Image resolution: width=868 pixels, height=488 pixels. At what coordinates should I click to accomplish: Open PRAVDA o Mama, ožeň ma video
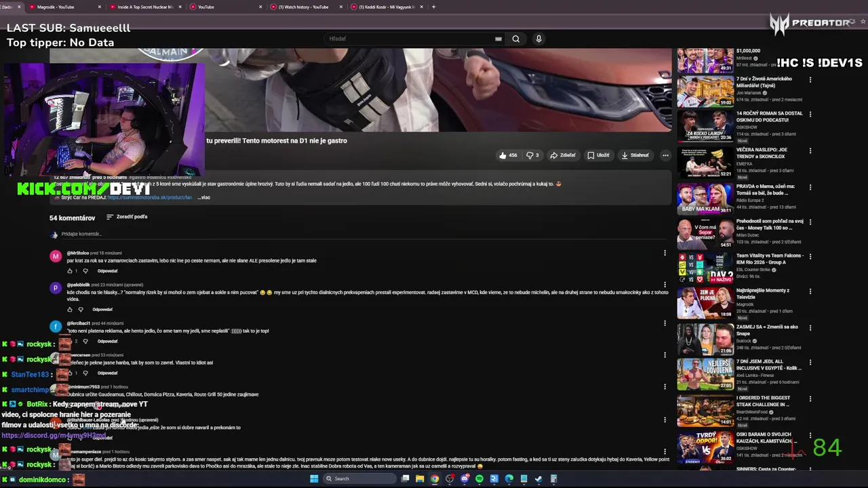click(705, 199)
